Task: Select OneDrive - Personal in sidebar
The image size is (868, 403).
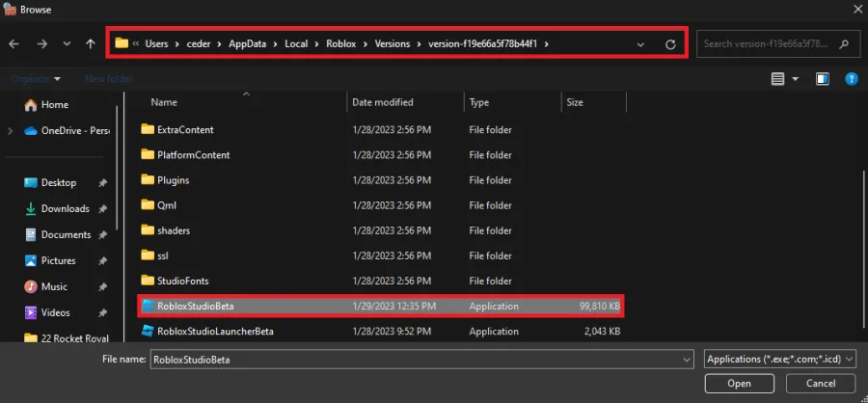Action: coord(67,131)
